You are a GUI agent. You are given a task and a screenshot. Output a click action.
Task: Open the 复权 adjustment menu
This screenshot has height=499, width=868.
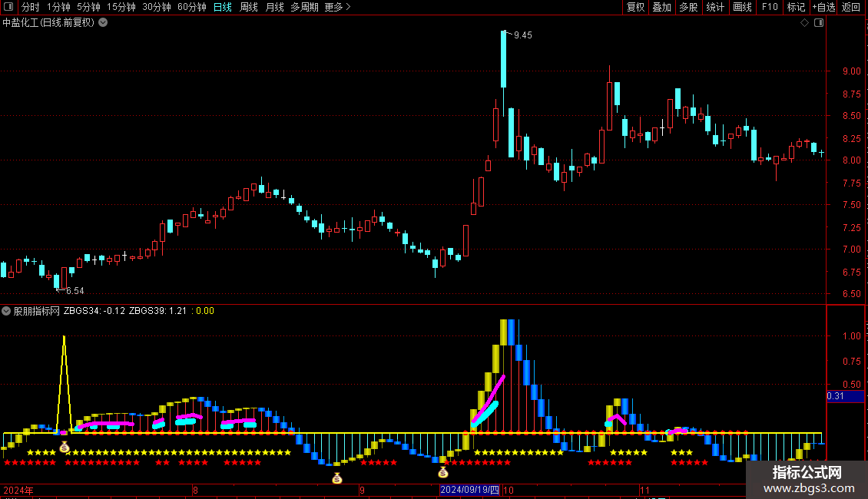click(635, 7)
